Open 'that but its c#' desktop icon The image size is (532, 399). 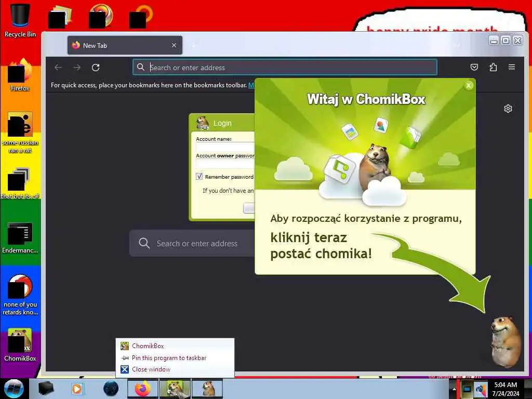[x=20, y=183]
